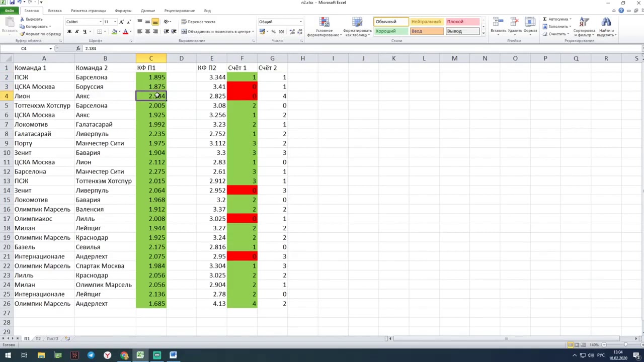
Task: Click Merge and Center (Объединить и поместить в центре)
Action: click(x=217, y=32)
